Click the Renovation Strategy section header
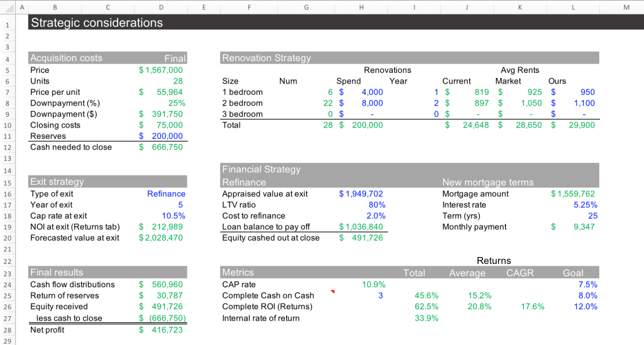This screenshot has height=345, width=644. (x=267, y=58)
